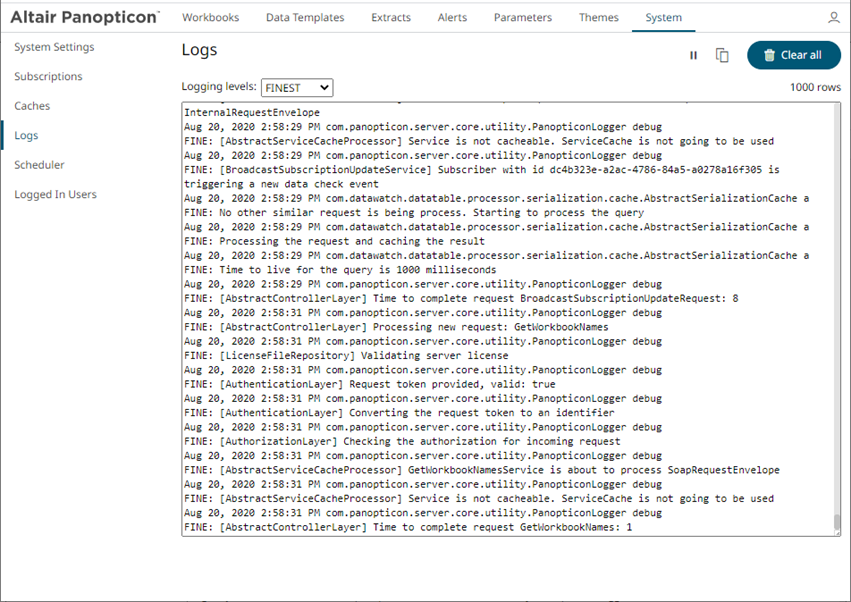This screenshot has height=602, width=851.
Task: View the Logged In Users page
Action: [x=55, y=194]
